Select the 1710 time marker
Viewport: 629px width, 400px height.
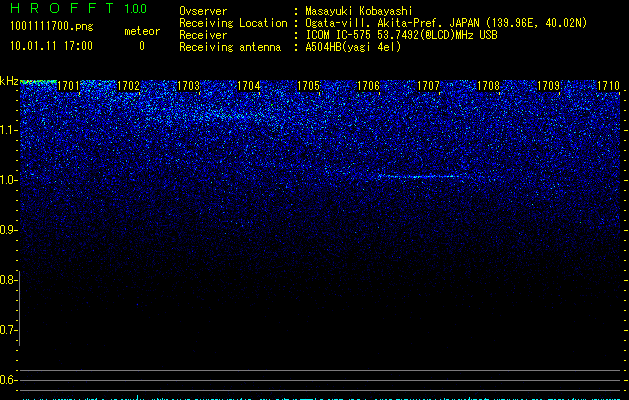click(x=609, y=86)
